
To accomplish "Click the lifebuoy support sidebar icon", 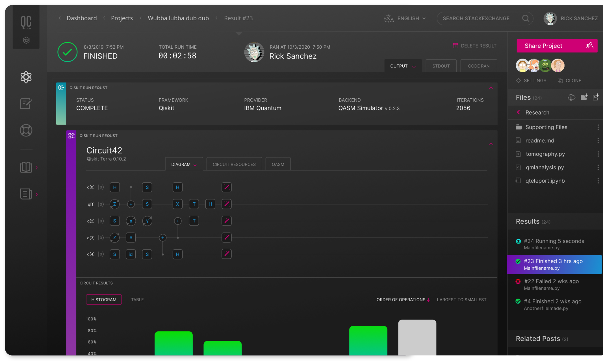I will coord(26,130).
